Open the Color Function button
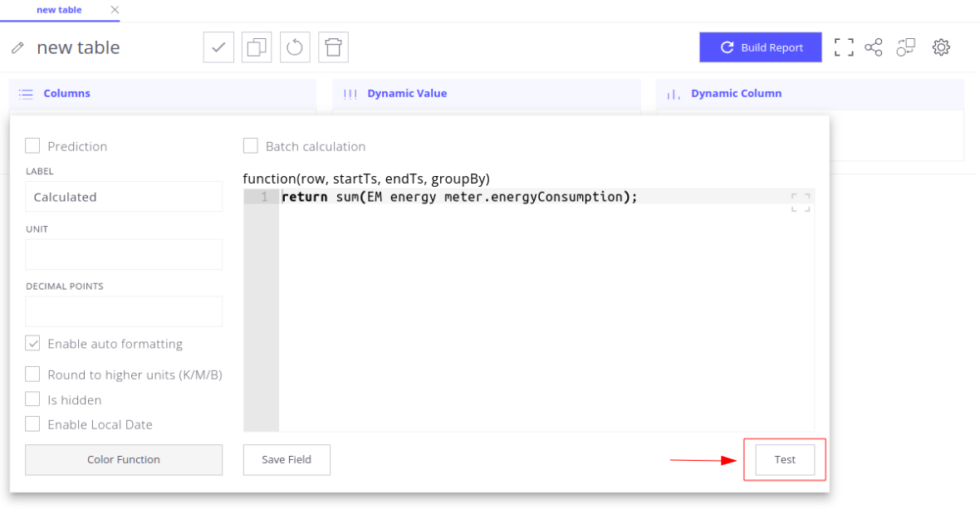This screenshot has width=980, height=509. coord(124,459)
